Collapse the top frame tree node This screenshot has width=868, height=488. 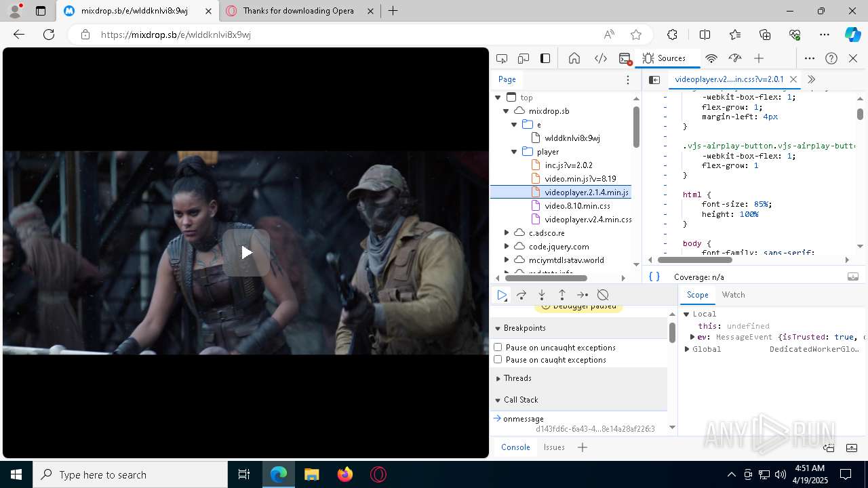click(498, 98)
